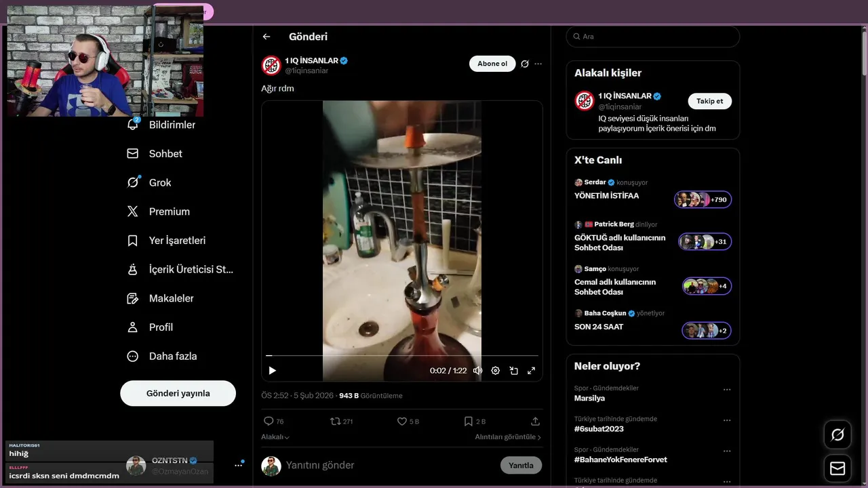Open Premium in the sidebar
868x488 pixels.
[x=158, y=211]
